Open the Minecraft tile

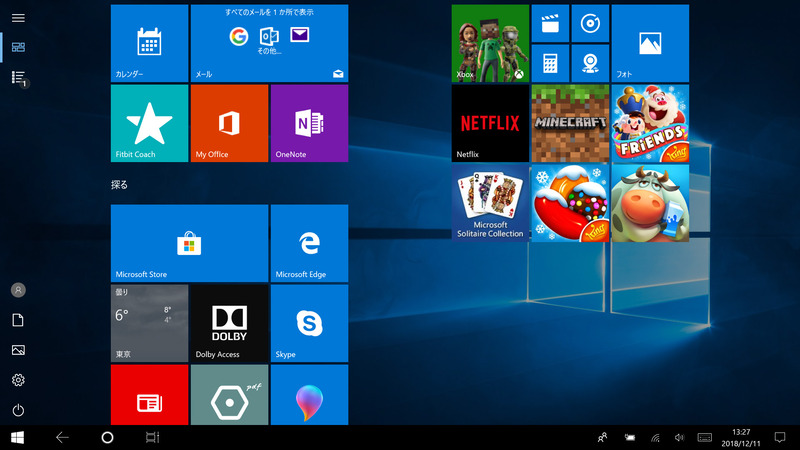(570, 123)
